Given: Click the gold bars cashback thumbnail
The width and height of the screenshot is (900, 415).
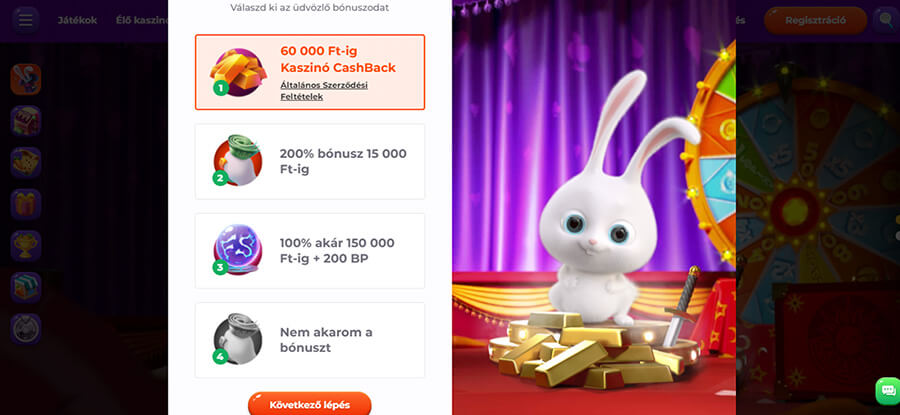Looking at the screenshot, I should point(238,72).
